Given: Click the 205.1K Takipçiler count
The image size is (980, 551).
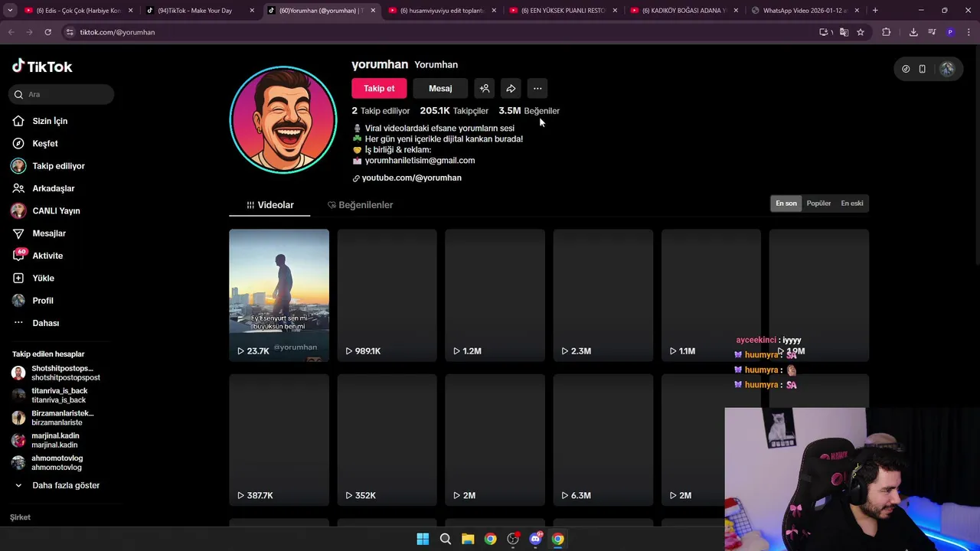Looking at the screenshot, I should point(454,111).
